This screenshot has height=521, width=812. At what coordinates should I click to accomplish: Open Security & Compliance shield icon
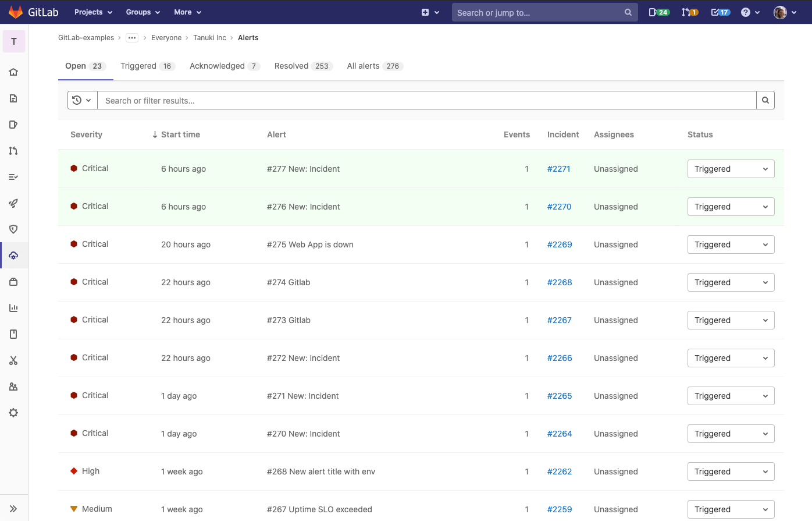click(x=13, y=229)
